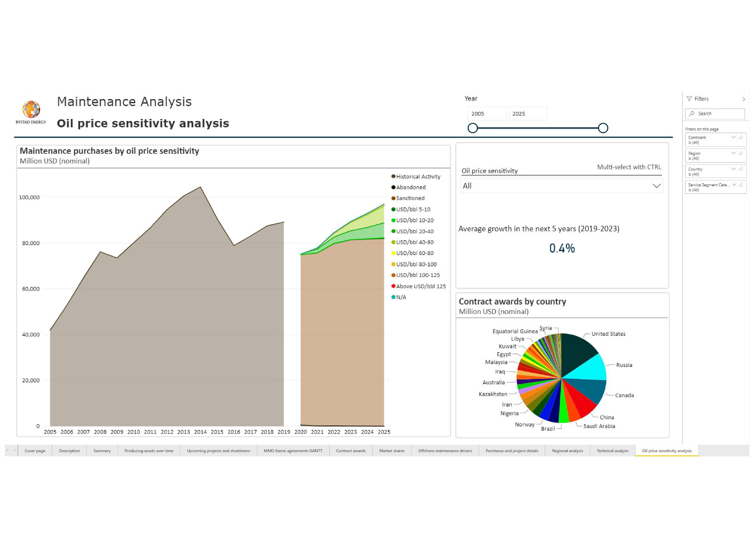Toggle Historical Activity legend entry
The height and width of the screenshot is (551, 756).
click(x=418, y=176)
